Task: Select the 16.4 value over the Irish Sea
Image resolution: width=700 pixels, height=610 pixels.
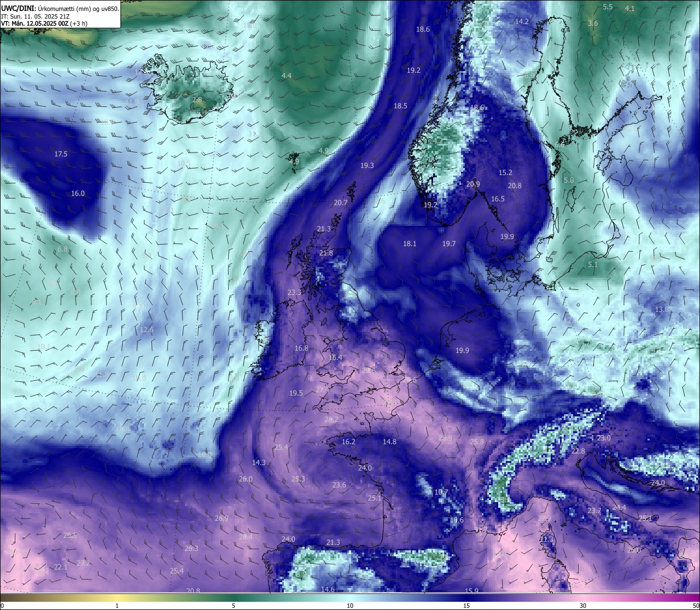Action: (x=335, y=358)
